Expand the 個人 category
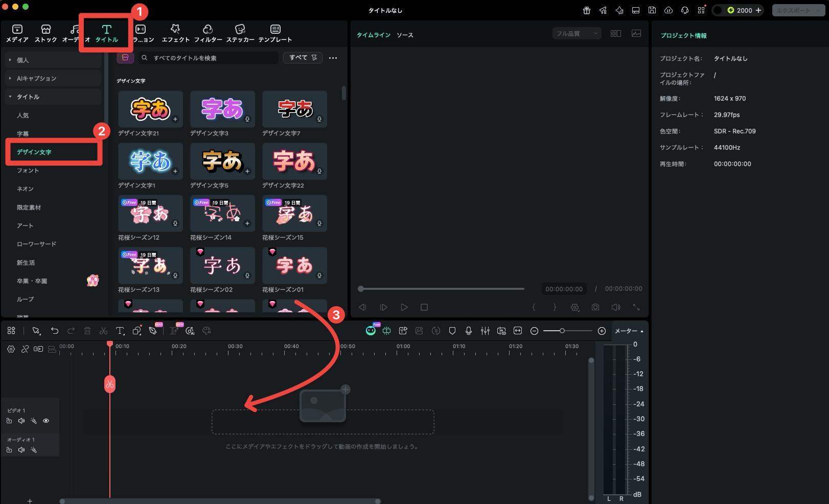This screenshot has height=504, width=829. [22, 60]
